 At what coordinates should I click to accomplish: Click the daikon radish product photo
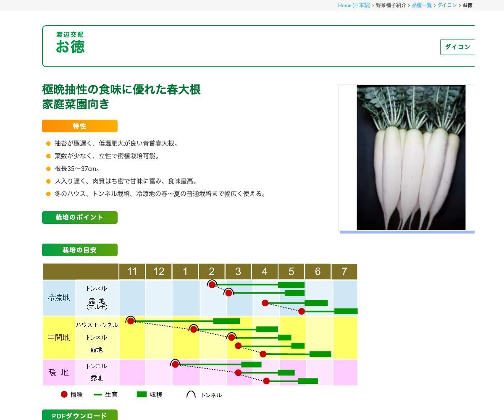point(411,157)
